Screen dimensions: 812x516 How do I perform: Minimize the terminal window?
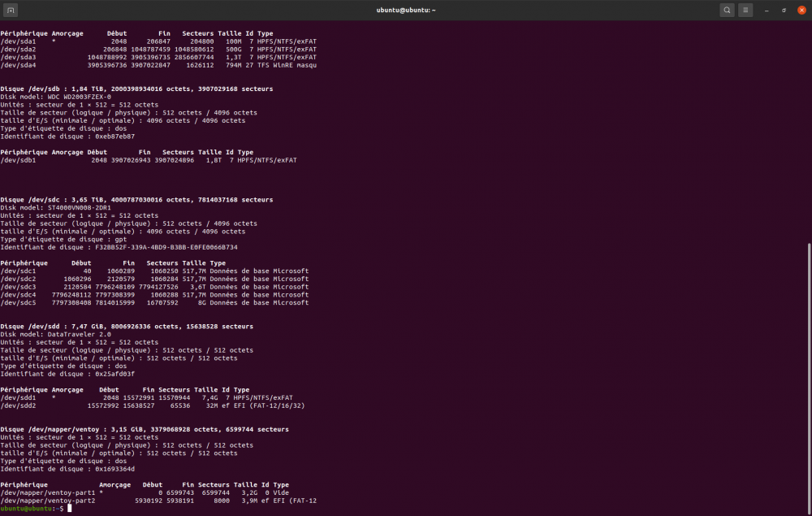767,11
